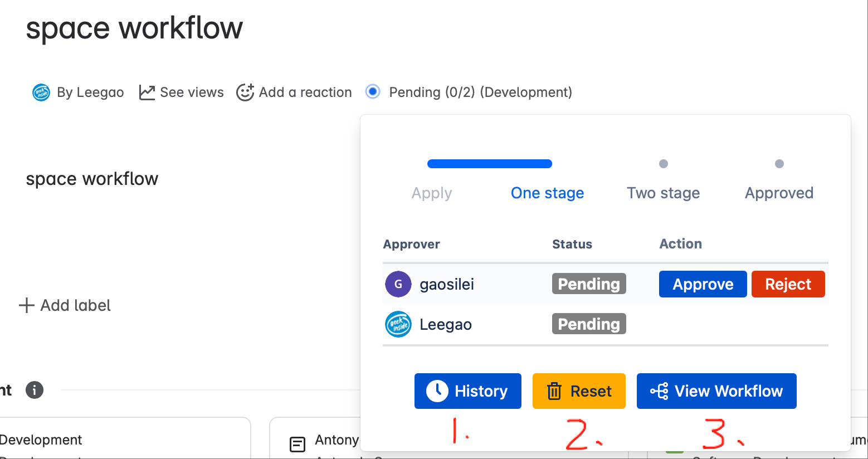
Task: Click the blue One stage progress bar
Action: click(489, 164)
